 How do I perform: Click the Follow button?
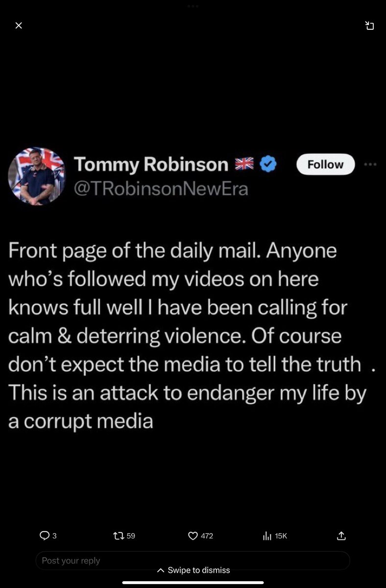click(x=325, y=165)
